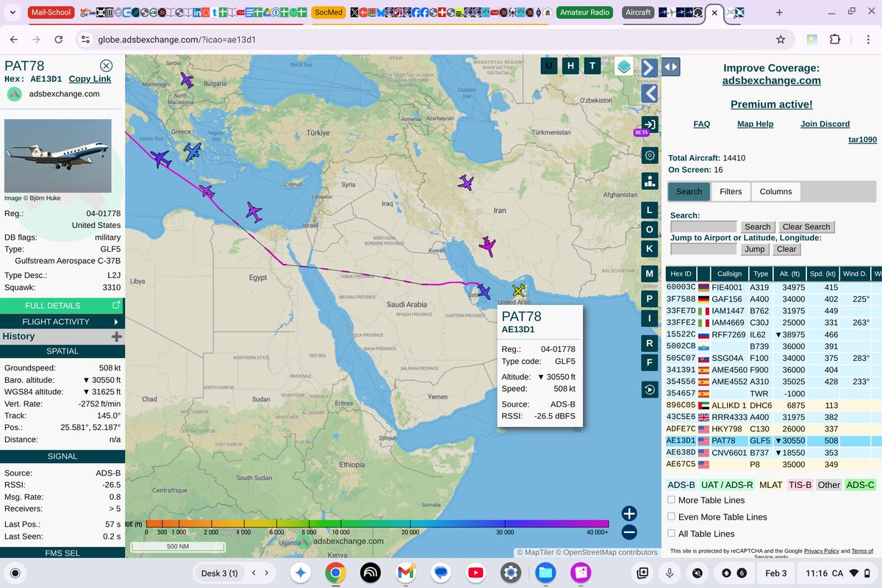
Task: Toggle the T map button
Action: 592,66
